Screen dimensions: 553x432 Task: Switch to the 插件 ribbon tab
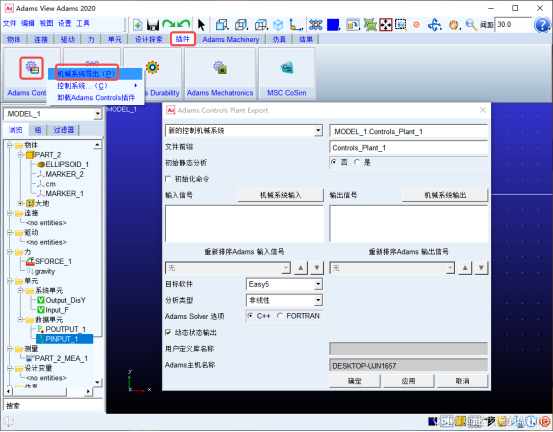pyautogui.click(x=183, y=39)
